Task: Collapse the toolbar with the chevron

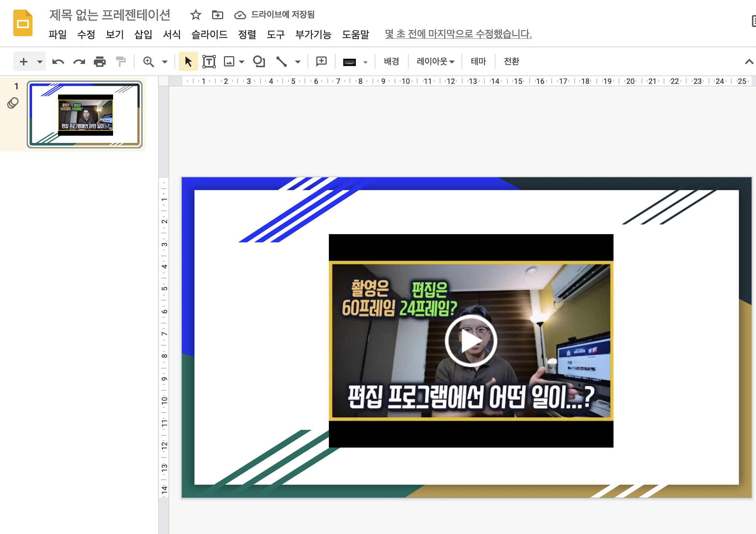Action: [749, 62]
